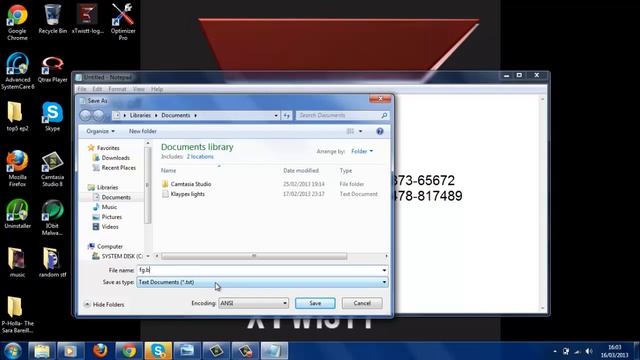Open the music desktop folder
This screenshot has height=360, width=640.
17,263
